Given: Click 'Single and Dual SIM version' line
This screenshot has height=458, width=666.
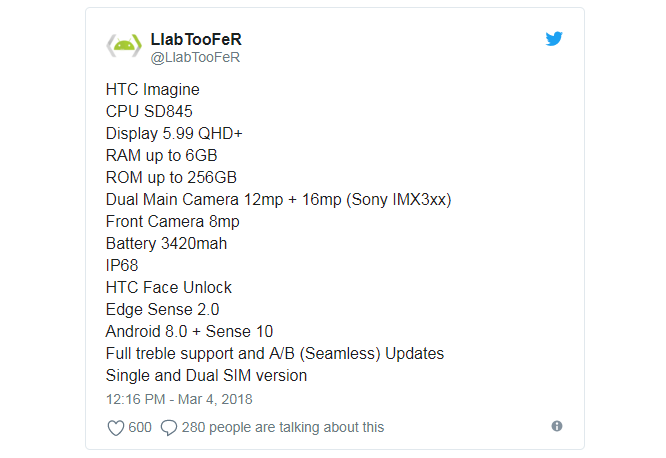Looking at the screenshot, I should click(x=206, y=375).
